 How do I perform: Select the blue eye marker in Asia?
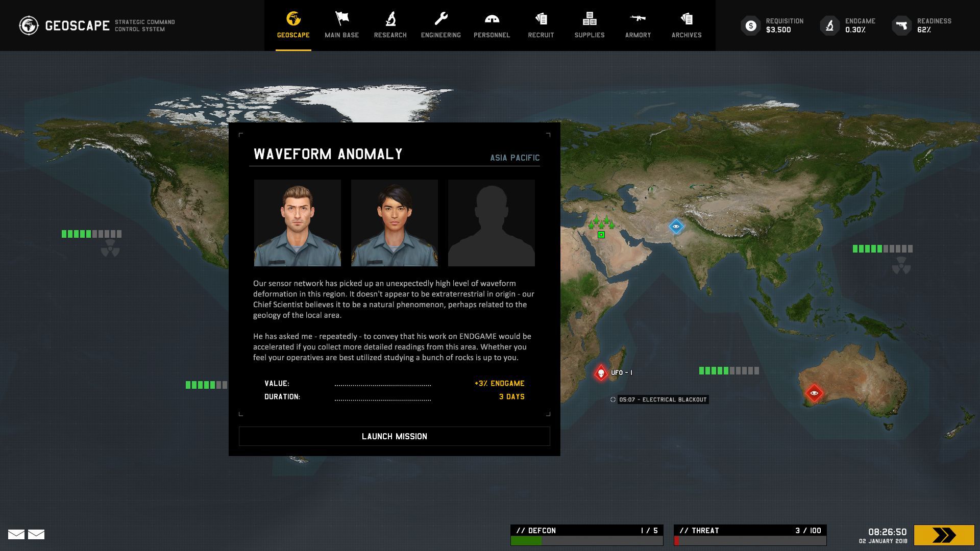point(676,227)
